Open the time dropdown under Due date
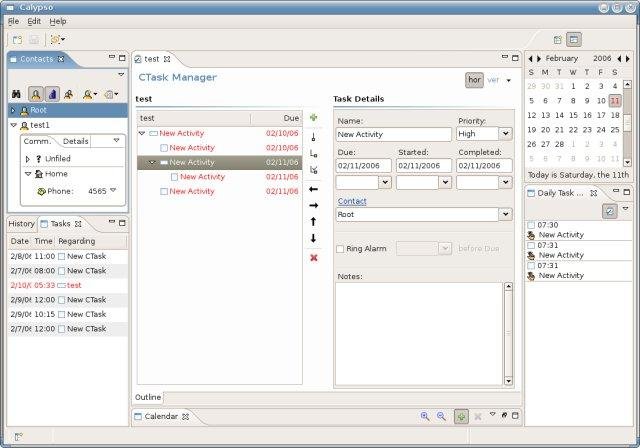Viewport: 640px width, 448px height. tap(385, 182)
